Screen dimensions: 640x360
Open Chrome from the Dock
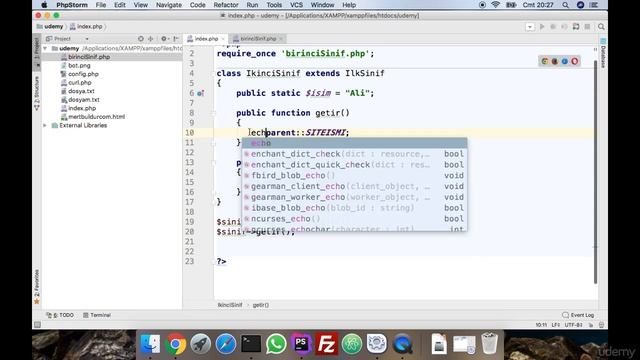pos(176,344)
